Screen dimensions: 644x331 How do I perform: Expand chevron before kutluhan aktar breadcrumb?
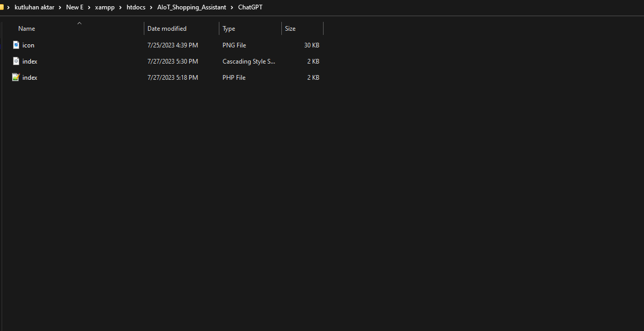coord(9,7)
